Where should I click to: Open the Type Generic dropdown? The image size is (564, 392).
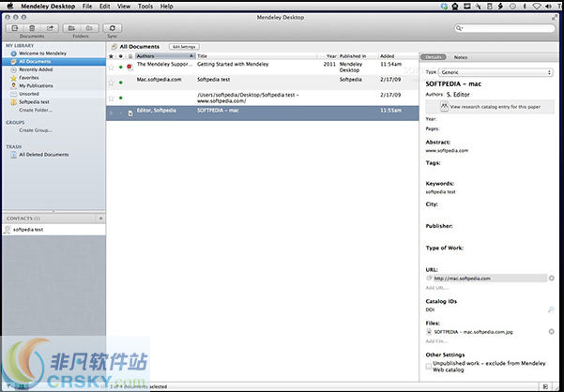(x=495, y=72)
